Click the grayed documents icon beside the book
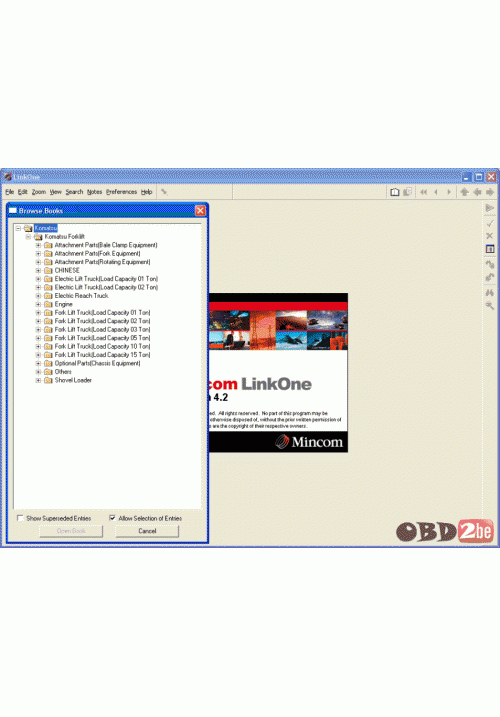500x717 pixels. pos(407,192)
